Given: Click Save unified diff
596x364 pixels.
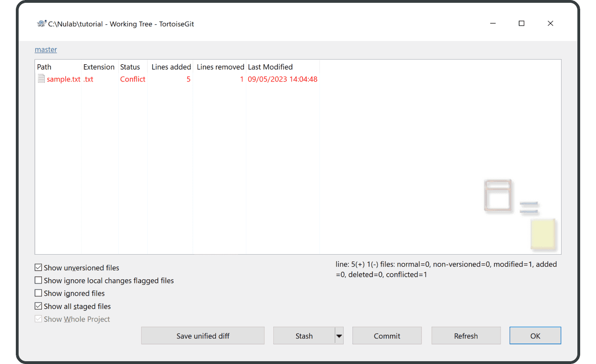Looking at the screenshot, I should pos(203,335).
